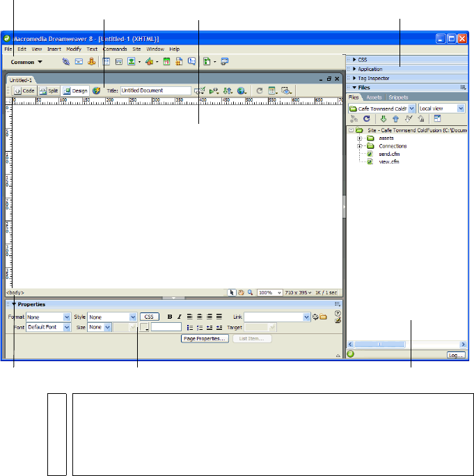This screenshot has height=476, width=474.
Task: Click Point to File target icon
Action: tap(315, 317)
